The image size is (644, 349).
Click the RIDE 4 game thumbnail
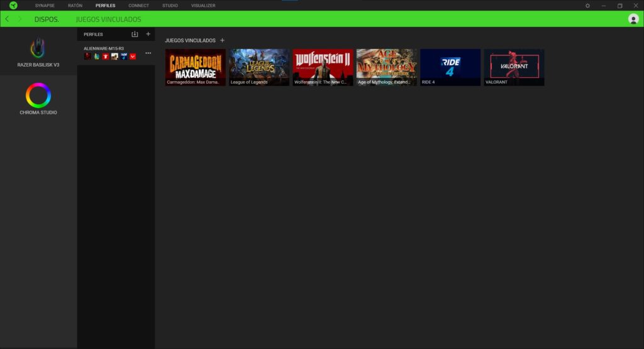[450, 67]
